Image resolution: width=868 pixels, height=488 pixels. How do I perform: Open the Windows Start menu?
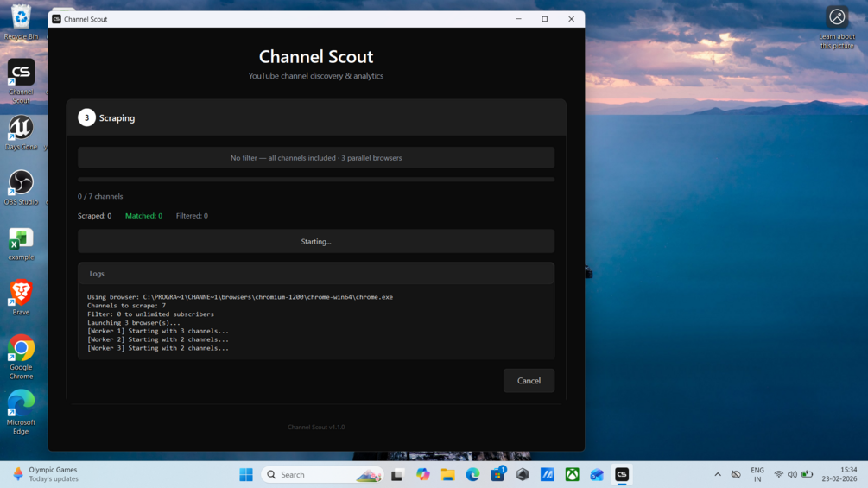point(246,475)
